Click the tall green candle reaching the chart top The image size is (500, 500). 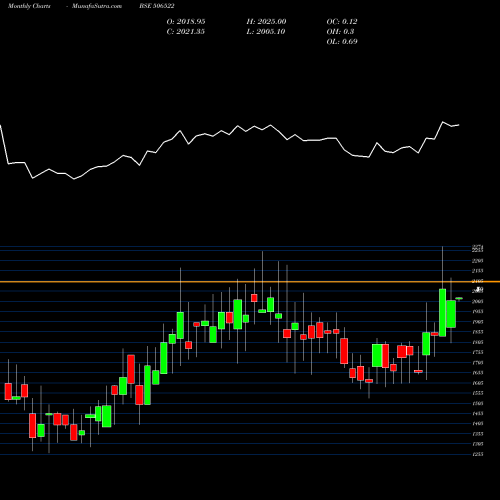pos(442,312)
